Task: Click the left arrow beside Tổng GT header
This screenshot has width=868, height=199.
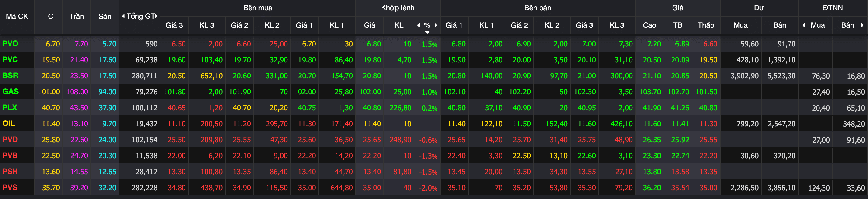Action: click(x=123, y=16)
